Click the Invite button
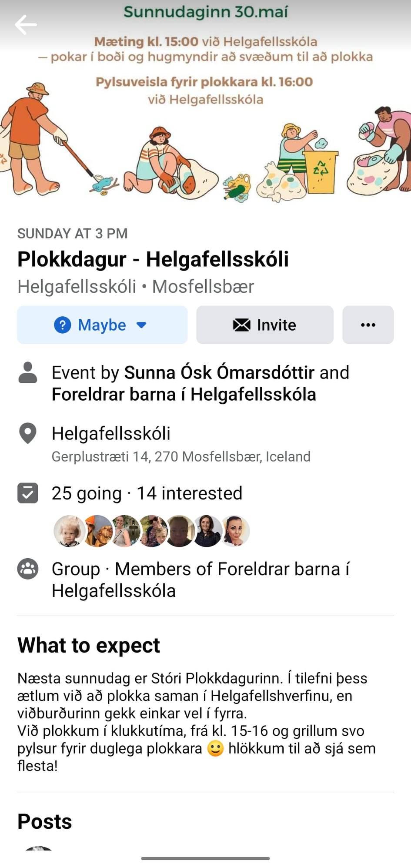 [x=265, y=325]
